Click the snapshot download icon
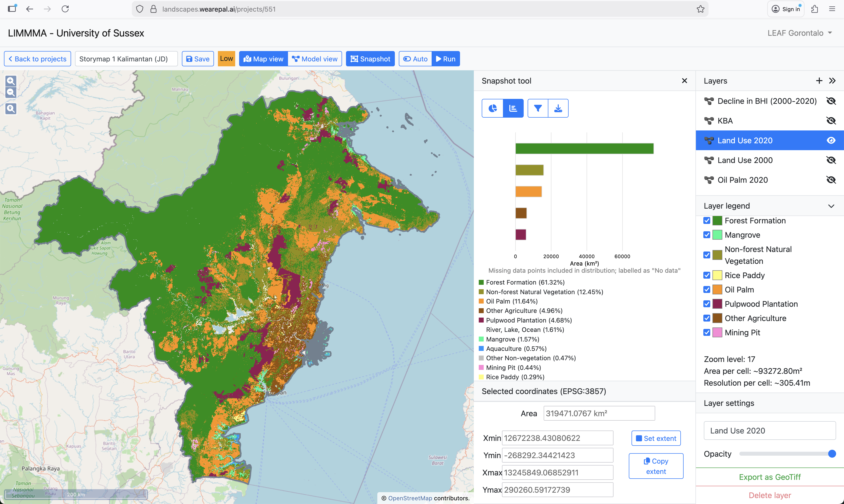Viewport: 844px width, 504px height. click(x=558, y=108)
